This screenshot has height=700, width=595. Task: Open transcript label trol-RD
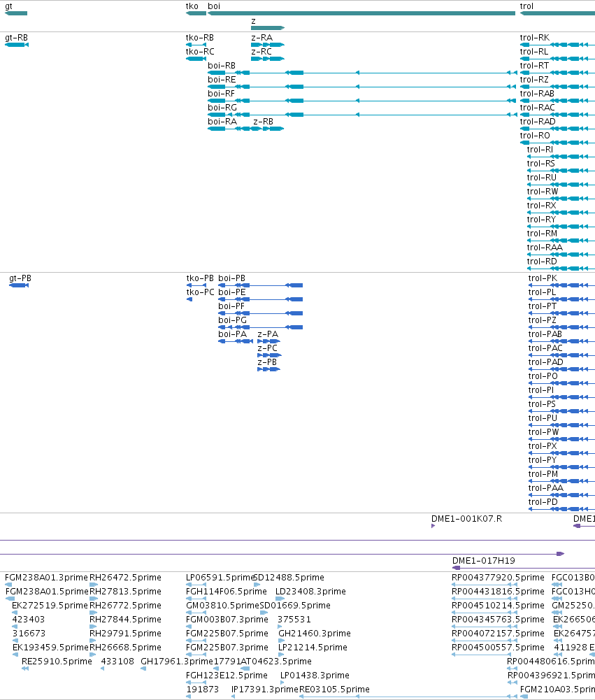click(541, 261)
